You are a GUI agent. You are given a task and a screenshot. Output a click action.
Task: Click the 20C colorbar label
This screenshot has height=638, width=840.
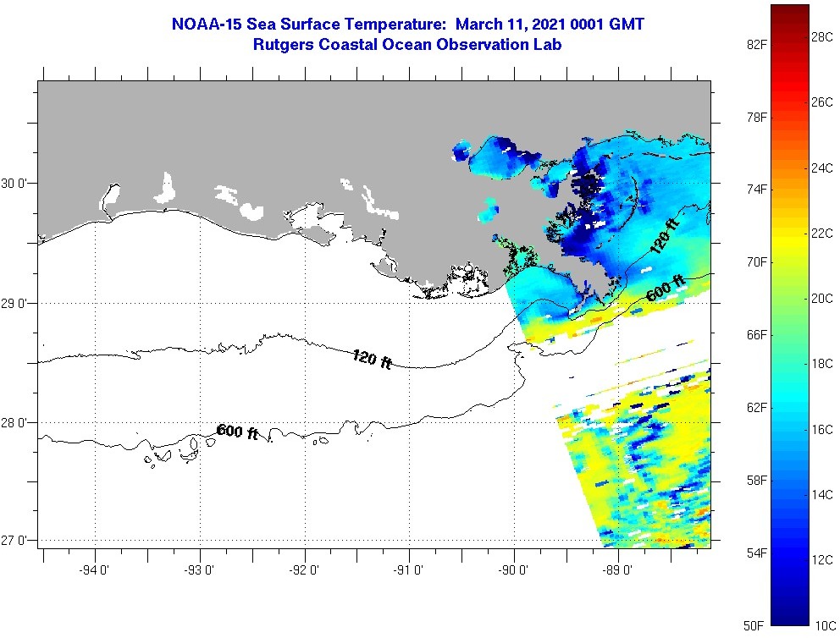tap(822, 299)
